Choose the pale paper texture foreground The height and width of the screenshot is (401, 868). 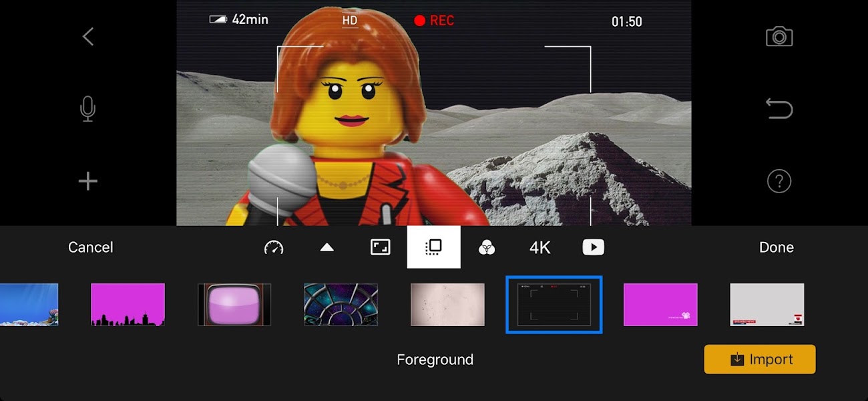[447, 305]
